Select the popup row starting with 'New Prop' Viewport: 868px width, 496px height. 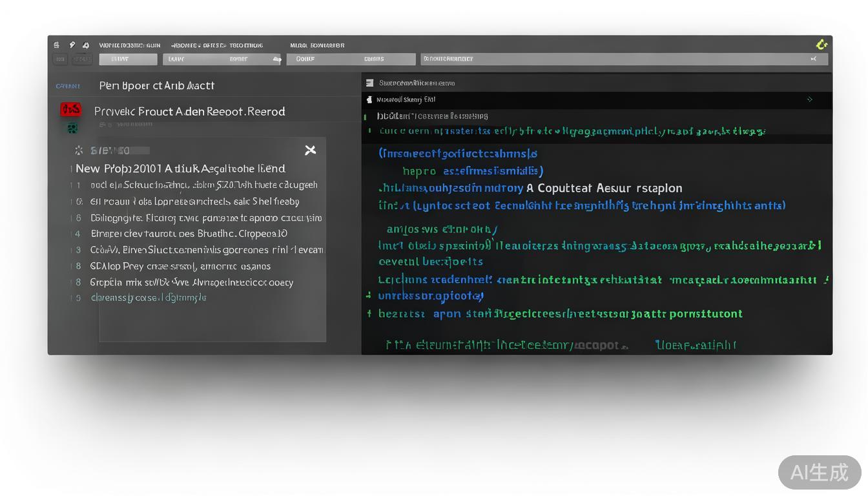180,169
